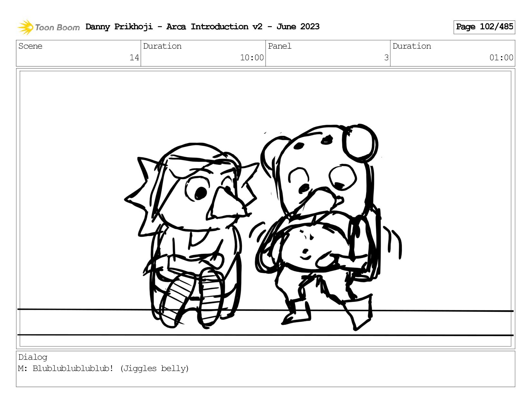
Task: Click the 'Page 102/485' box
Action: tap(484, 27)
